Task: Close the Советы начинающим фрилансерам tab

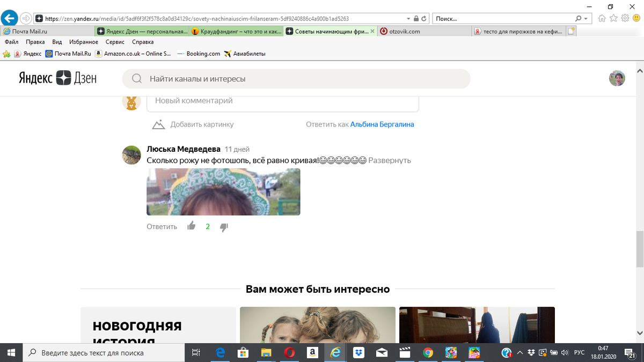Action: (x=371, y=31)
